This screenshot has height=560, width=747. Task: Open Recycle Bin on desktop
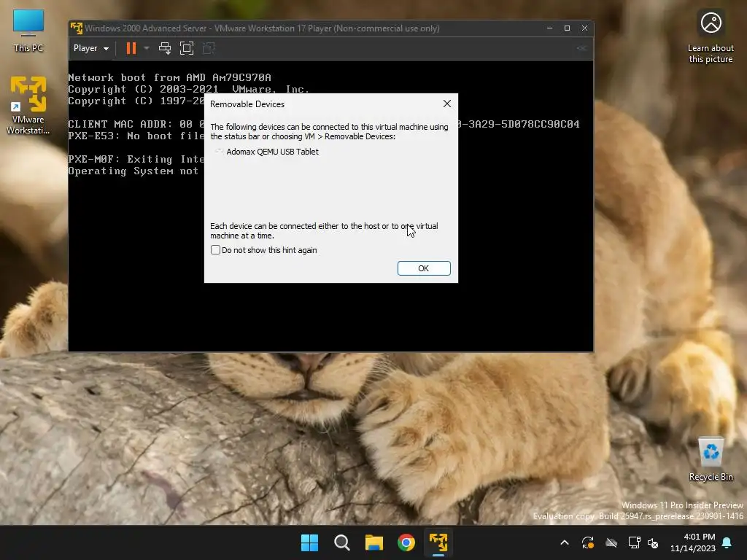click(x=711, y=459)
